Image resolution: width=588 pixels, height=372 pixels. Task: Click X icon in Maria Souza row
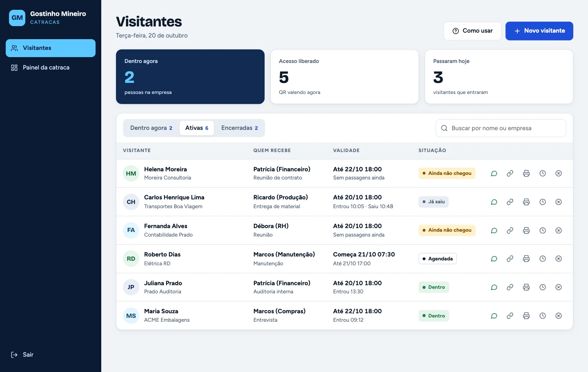coord(559,316)
